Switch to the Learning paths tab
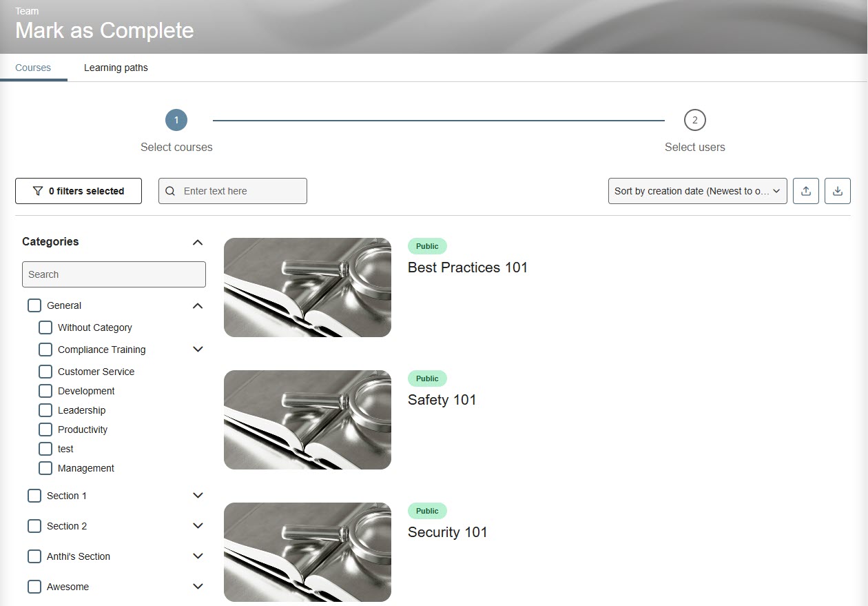Screen dimensions: 868x606 [116, 68]
